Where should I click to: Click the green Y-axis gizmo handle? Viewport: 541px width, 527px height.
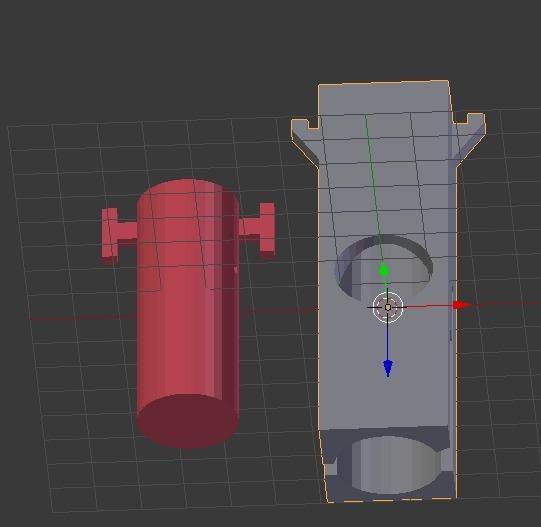click(x=384, y=271)
